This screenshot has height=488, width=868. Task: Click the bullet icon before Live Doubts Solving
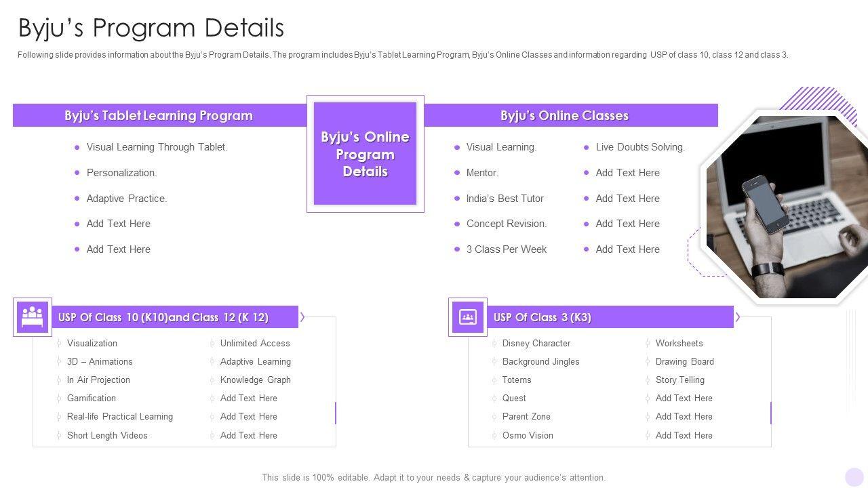[x=585, y=147]
